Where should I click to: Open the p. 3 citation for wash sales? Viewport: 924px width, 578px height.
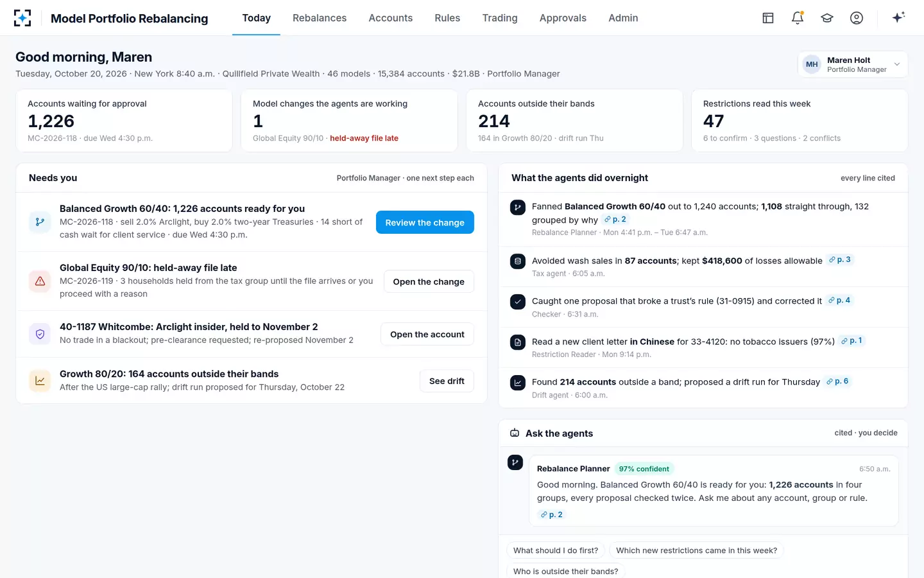pos(840,259)
